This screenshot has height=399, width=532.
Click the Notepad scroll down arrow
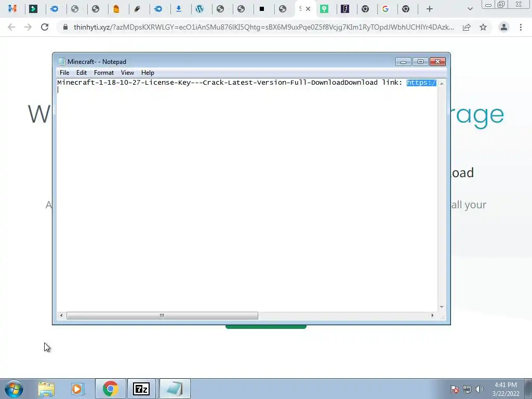tap(442, 307)
